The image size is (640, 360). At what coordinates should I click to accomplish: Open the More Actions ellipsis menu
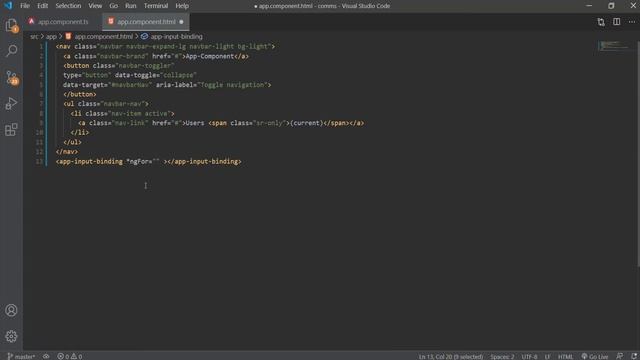pos(631,22)
